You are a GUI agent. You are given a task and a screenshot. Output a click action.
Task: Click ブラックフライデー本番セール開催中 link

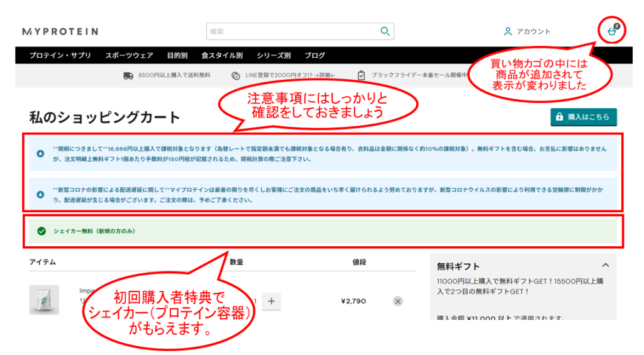pyautogui.click(x=419, y=75)
